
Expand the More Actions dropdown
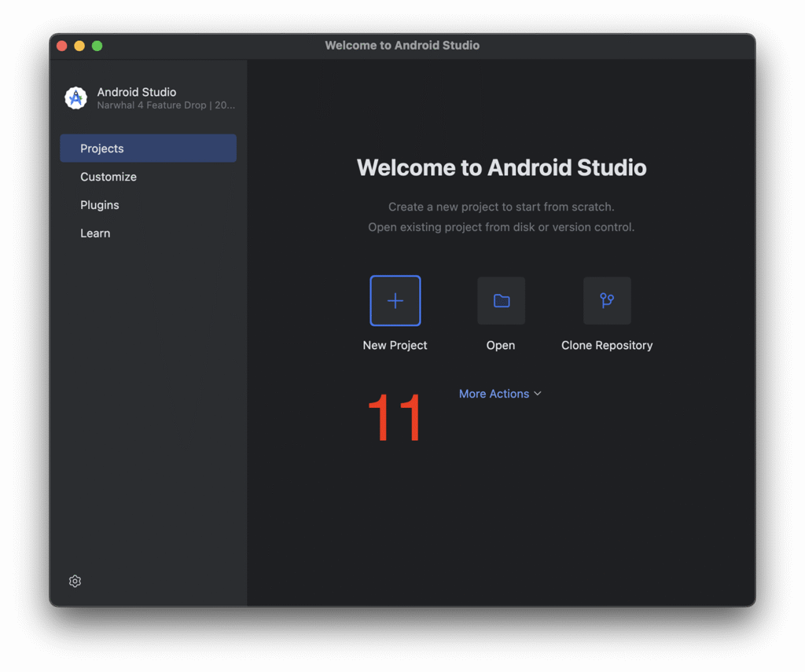494,394
